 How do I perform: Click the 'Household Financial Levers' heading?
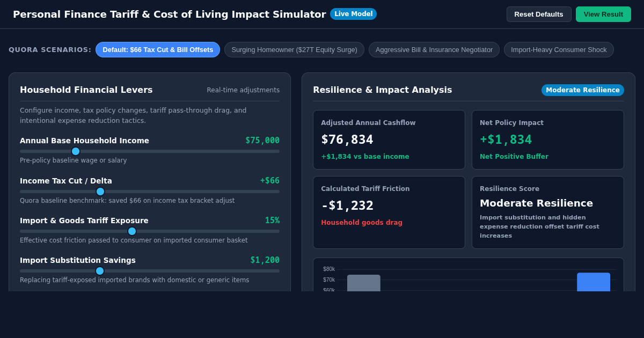pyautogui.click(x=86, y=90)
